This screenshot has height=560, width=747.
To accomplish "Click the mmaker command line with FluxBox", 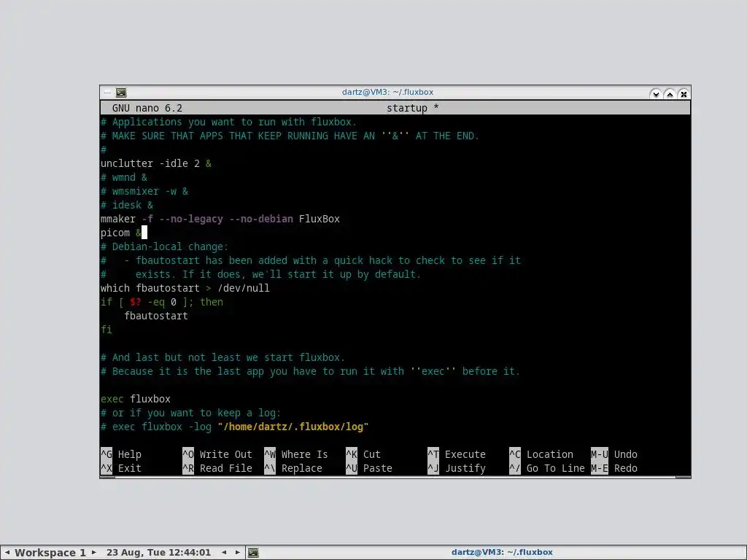I will (220, 219).
